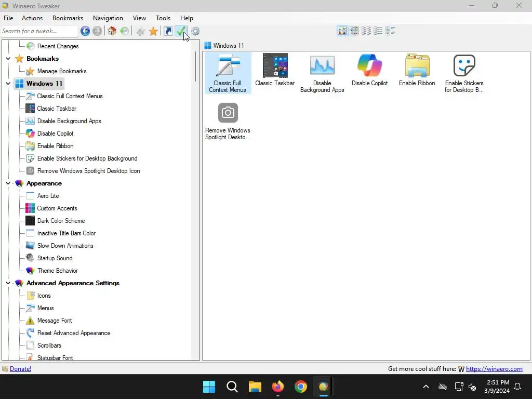Viewport: 532px width, 399px height.
Task: Select Recent Changes in the tree
Action: point(58,46)
